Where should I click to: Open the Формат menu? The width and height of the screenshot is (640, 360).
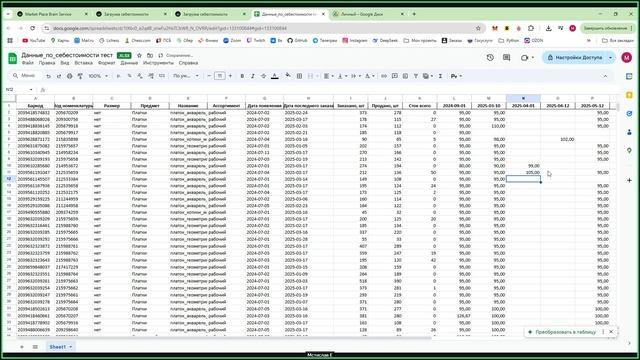point(107,63)
